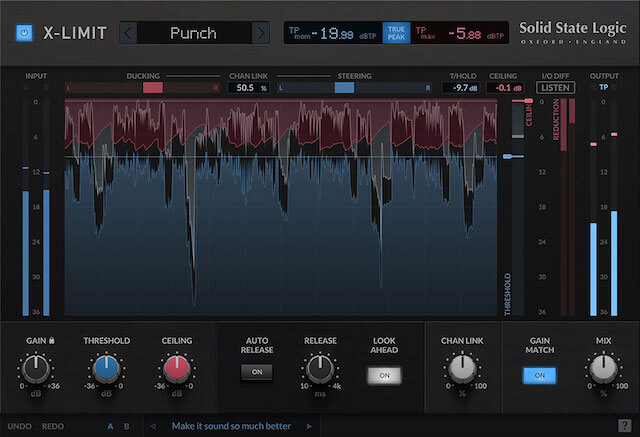Click the Ducking meter bar
This screenshot has height=437, width=640.
pyautogui.click(x=142, y=87)
